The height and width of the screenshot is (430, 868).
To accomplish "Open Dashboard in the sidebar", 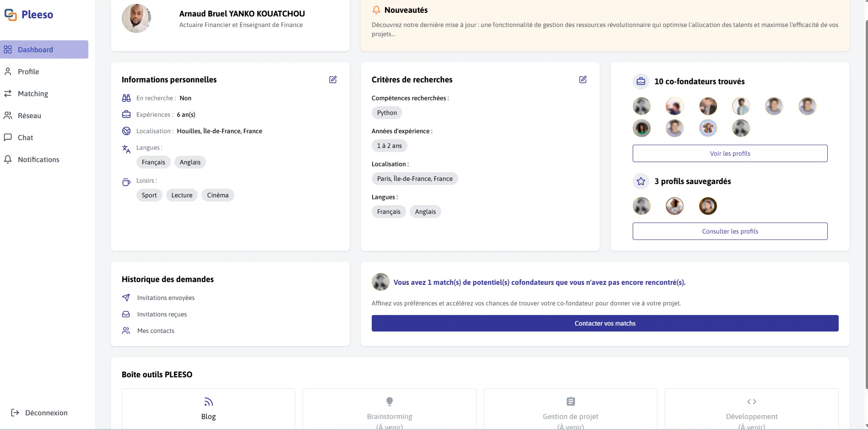I will pyautogui.click(x=44, y=49).
